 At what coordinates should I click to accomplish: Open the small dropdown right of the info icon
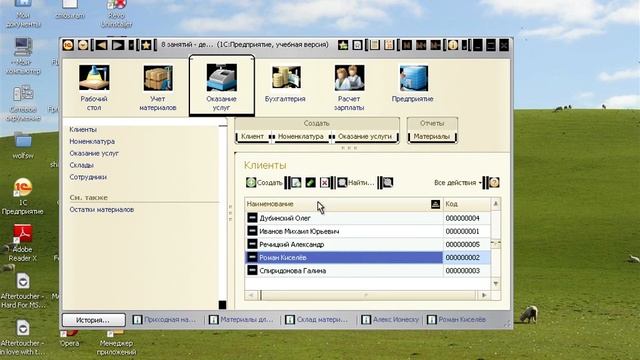click(x=464, y=45)
